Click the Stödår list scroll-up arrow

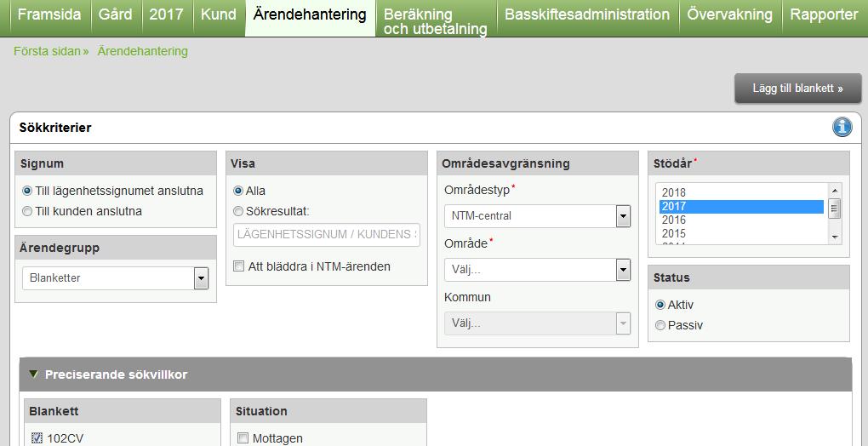point(835,190)
